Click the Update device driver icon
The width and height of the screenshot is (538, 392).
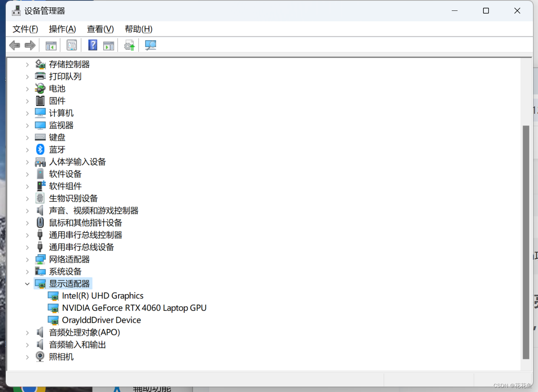(x=129, y=45)
